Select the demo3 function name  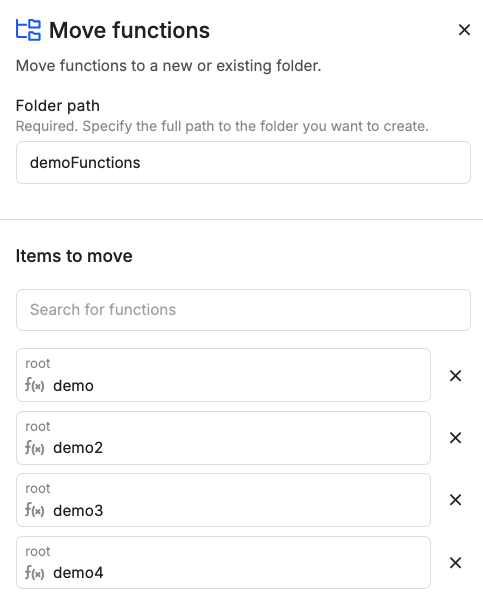78,510
